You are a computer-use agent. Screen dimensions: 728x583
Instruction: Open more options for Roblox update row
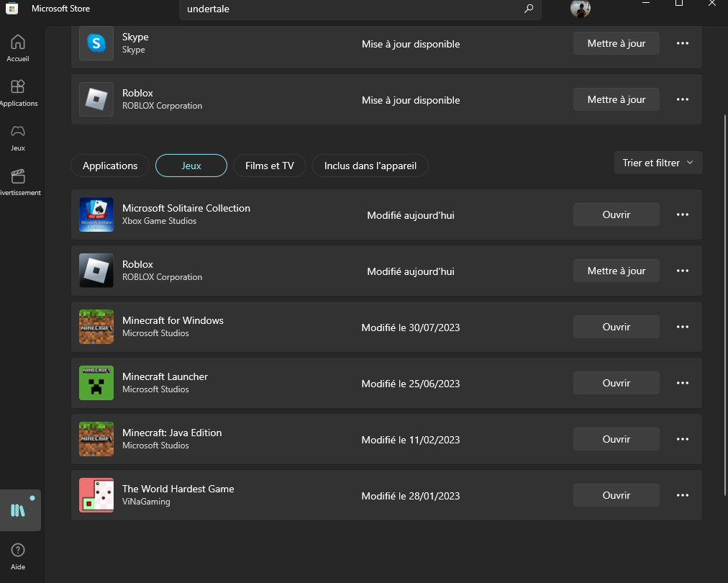pos(683,99)
